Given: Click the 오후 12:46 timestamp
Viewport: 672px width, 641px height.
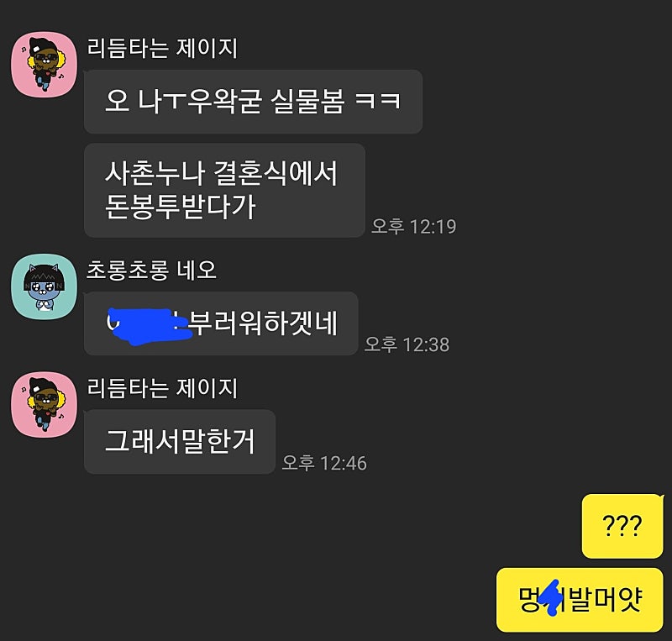Looking at the screenshot, I should (324, 463).
